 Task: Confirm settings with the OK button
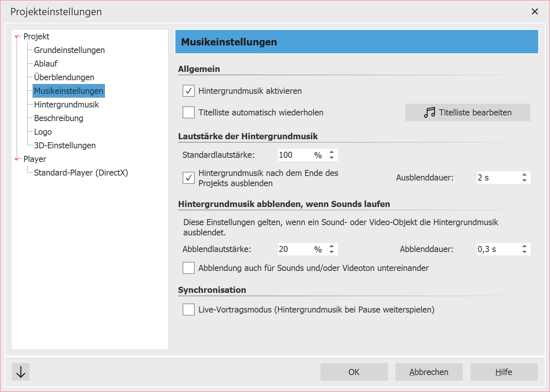pyautogui.click(x=354, y=372)
